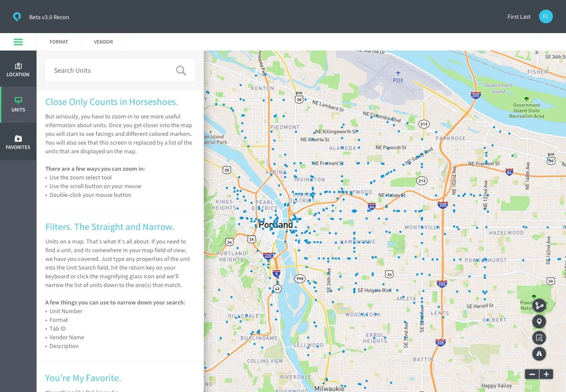Click the 'Vendor Name' bullet item

coord(67,337)
